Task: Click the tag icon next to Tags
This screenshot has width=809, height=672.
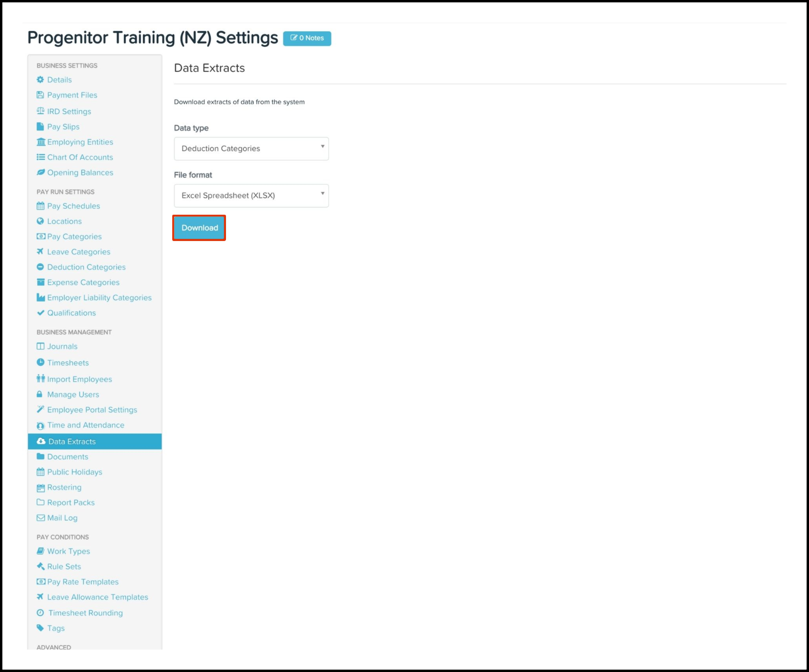Action: 40,628
